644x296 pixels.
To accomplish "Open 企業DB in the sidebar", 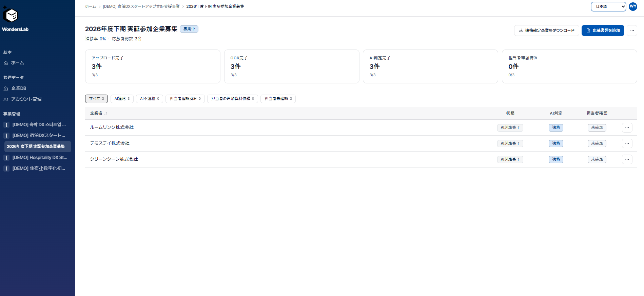I will (x=19, y=88).
